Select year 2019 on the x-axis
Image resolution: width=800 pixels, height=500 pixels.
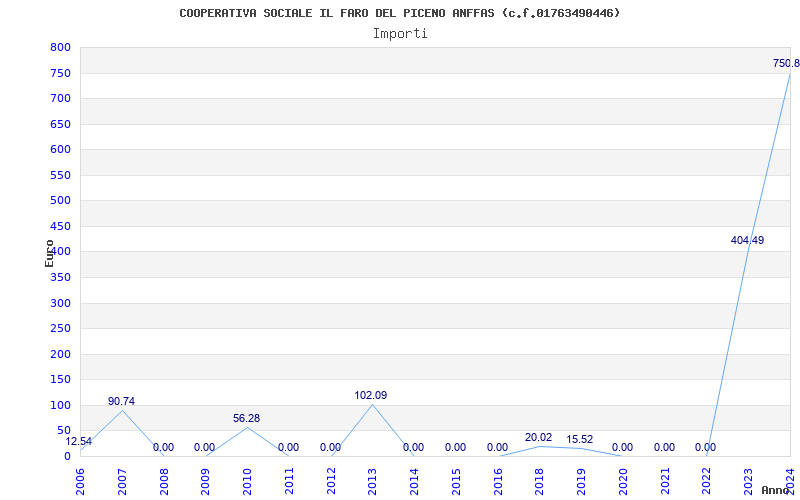tap(582, 482)
